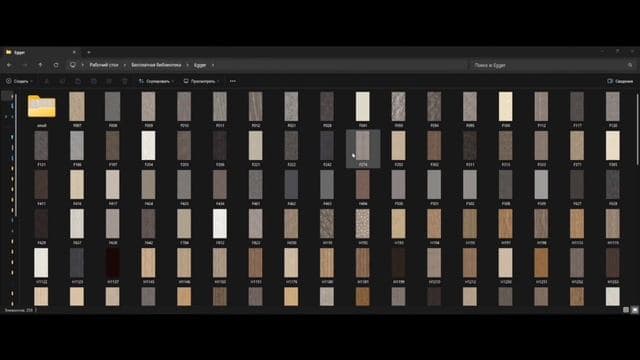Select the yellow folder in the file grid
This screenshot has height=360, width=640.
[42, 107]
